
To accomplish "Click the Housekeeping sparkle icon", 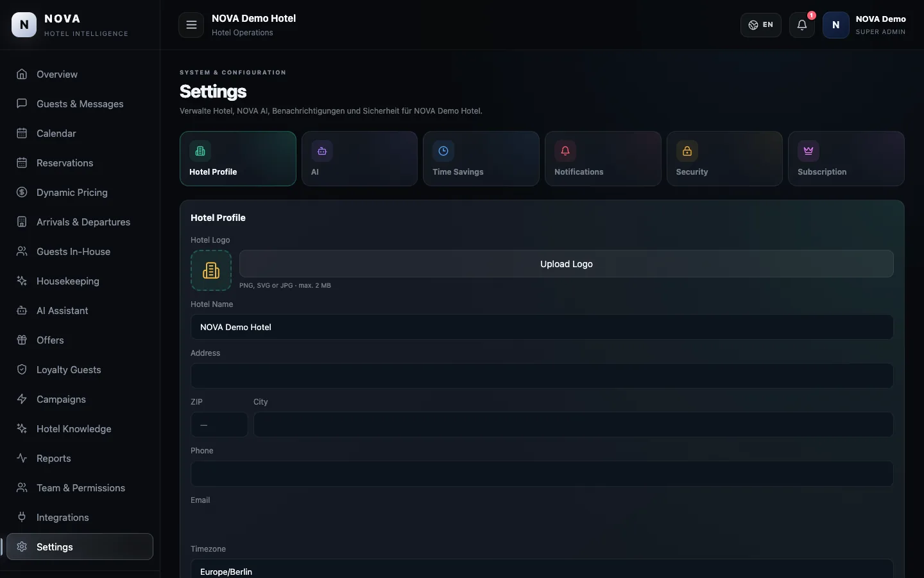I will tap(22, 281).
